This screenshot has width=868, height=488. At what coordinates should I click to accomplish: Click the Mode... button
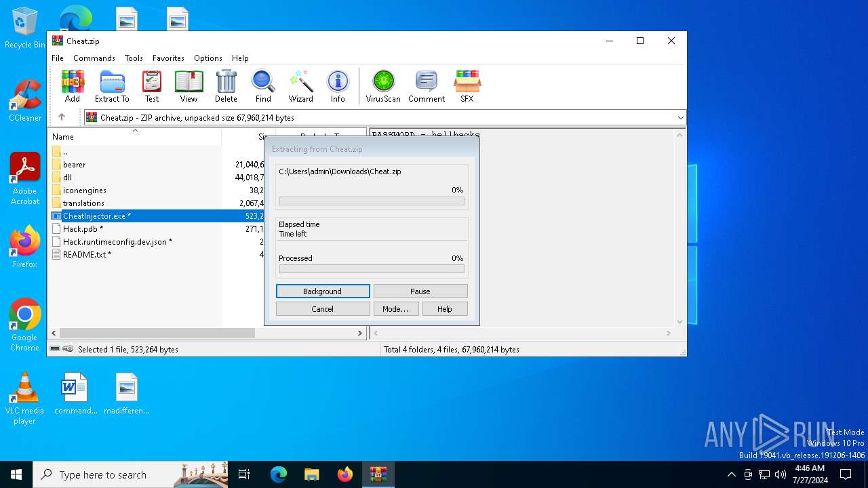(x=395, y=309)
